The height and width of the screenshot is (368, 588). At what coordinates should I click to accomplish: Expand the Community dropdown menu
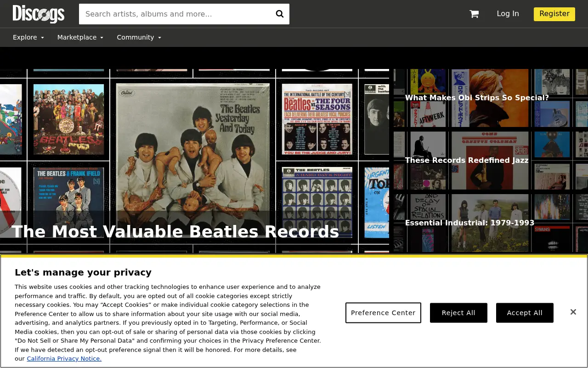coord(139,37)
